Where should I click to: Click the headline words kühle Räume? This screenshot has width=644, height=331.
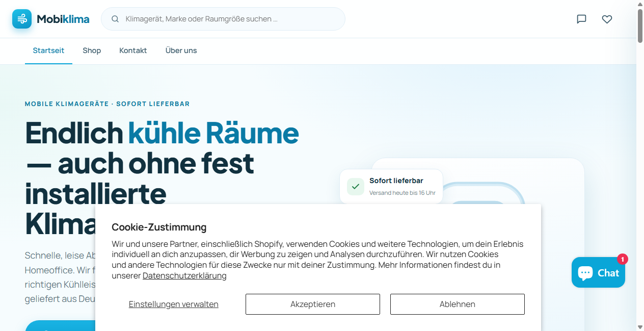[213, 133]
